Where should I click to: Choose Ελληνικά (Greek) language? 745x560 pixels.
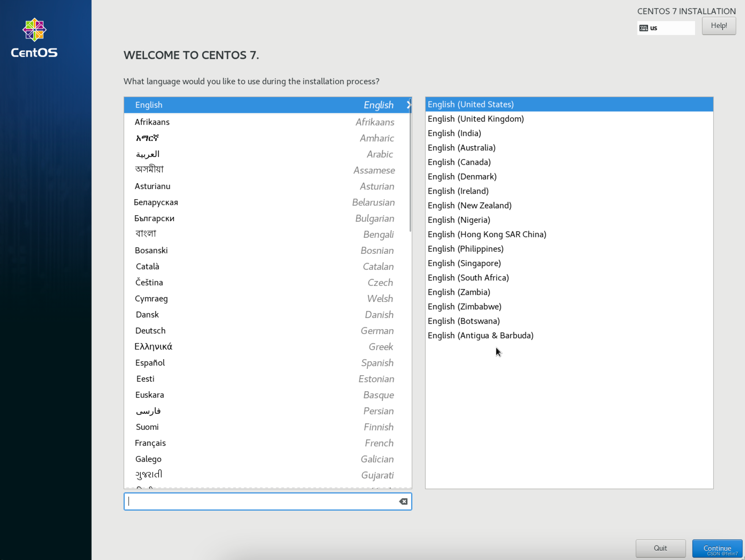(x=268, y=347)
